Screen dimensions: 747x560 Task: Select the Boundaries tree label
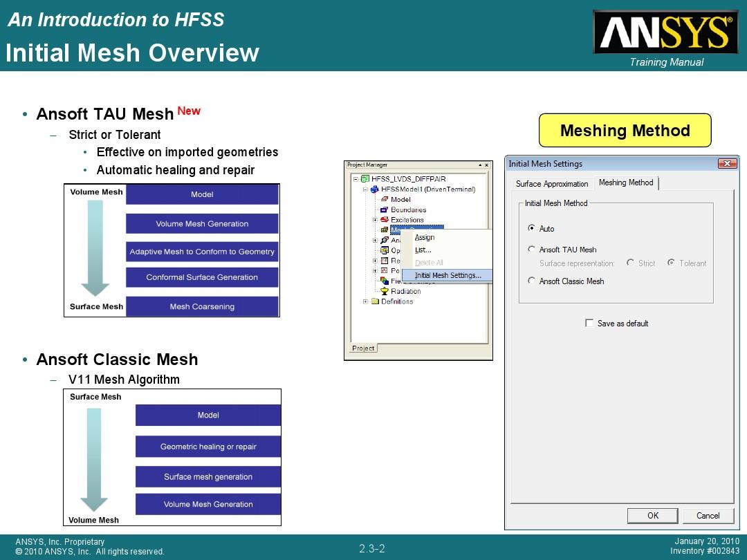pyautogui.click(x=408, y=209)
